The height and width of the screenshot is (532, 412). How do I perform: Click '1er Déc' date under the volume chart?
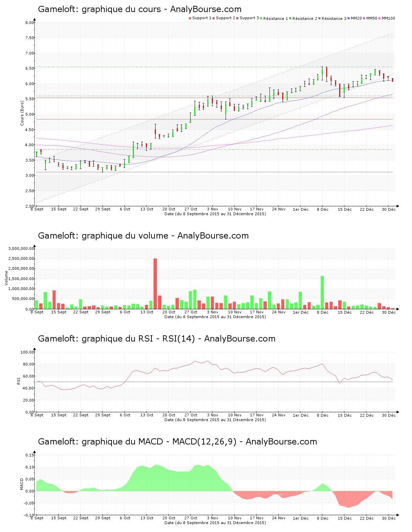[x=301, y=312]
